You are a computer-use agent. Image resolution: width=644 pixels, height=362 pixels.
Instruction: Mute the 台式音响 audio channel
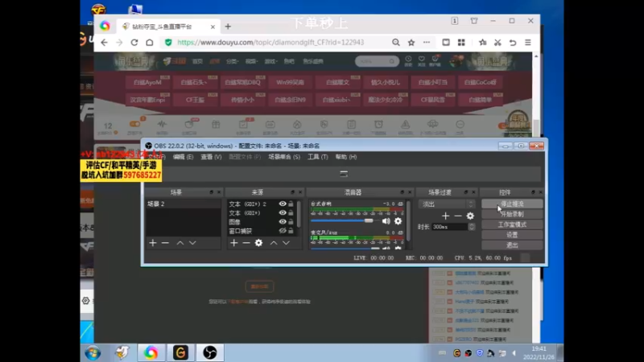(x=386, y=221)
